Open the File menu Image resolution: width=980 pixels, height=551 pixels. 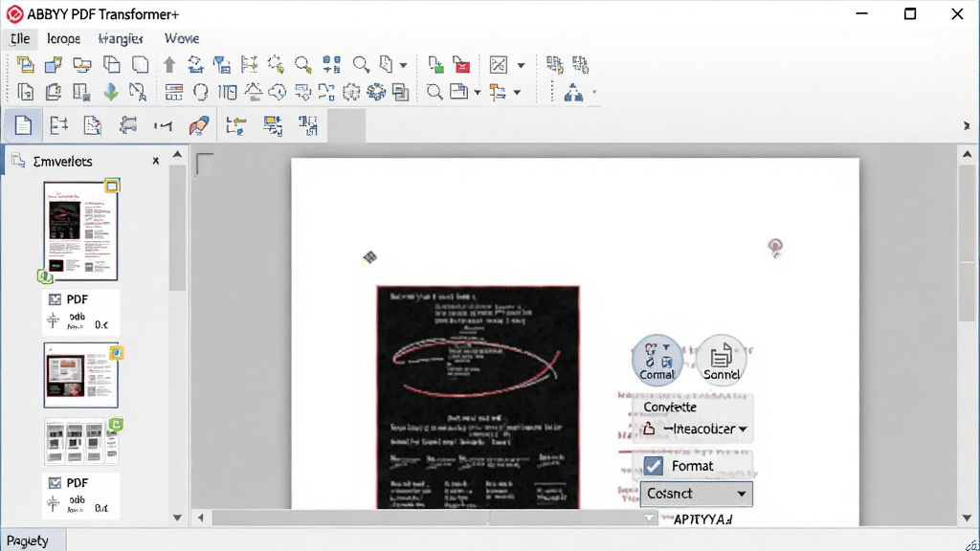click(20, 38)
